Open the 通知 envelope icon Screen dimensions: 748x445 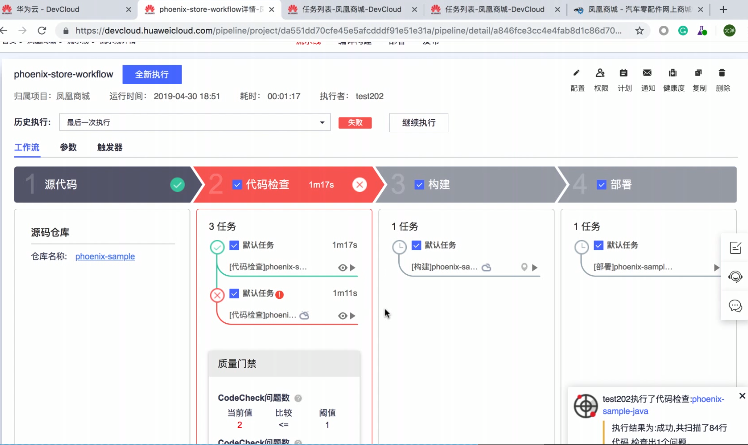click(x=647, y=73)
